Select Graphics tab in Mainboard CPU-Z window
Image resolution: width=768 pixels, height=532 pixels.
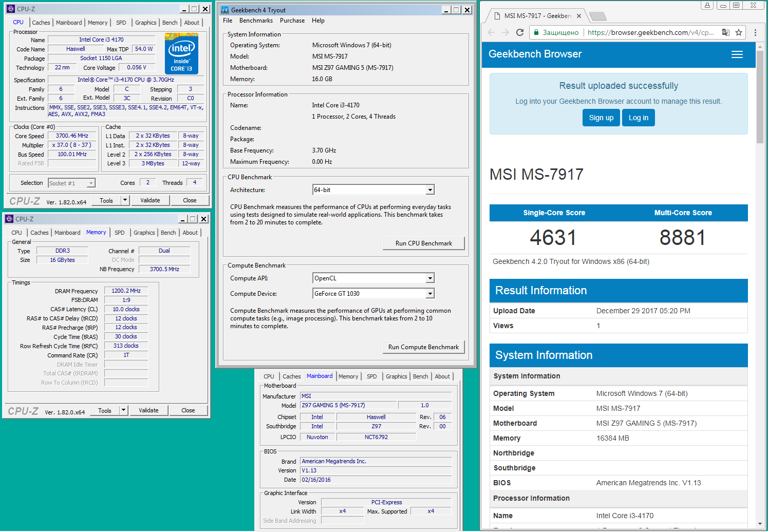(397, 376)
